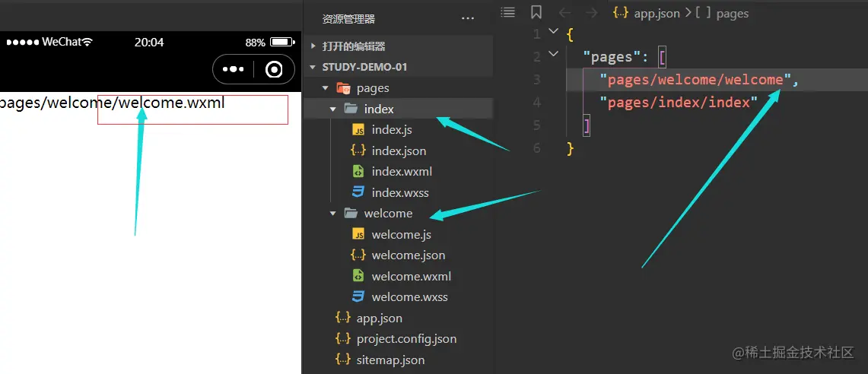Click the battery indicator in simulator

coord(283,42)
